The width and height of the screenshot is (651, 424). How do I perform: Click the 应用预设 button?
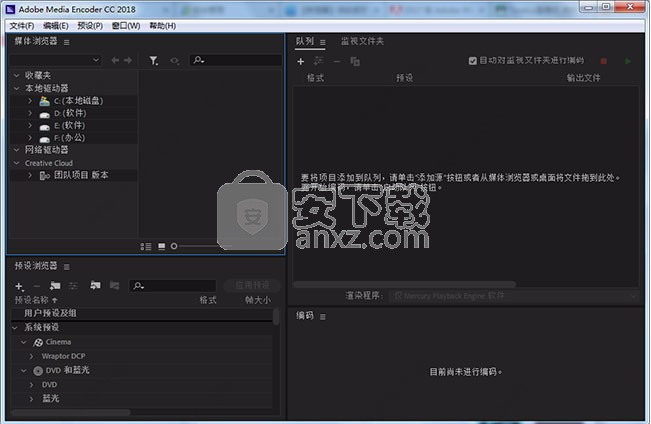[x=252, y=285]
